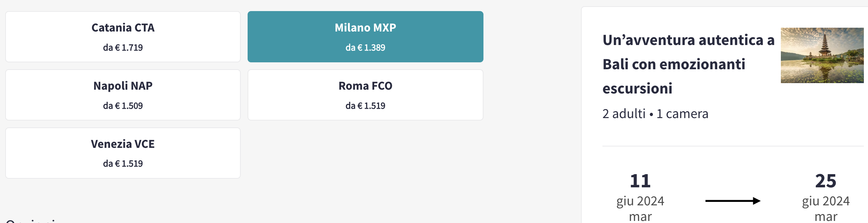This screenshot has height=223, width=868.
Task: Click the da € 1.519 price under Venezia
Action: 123,163
